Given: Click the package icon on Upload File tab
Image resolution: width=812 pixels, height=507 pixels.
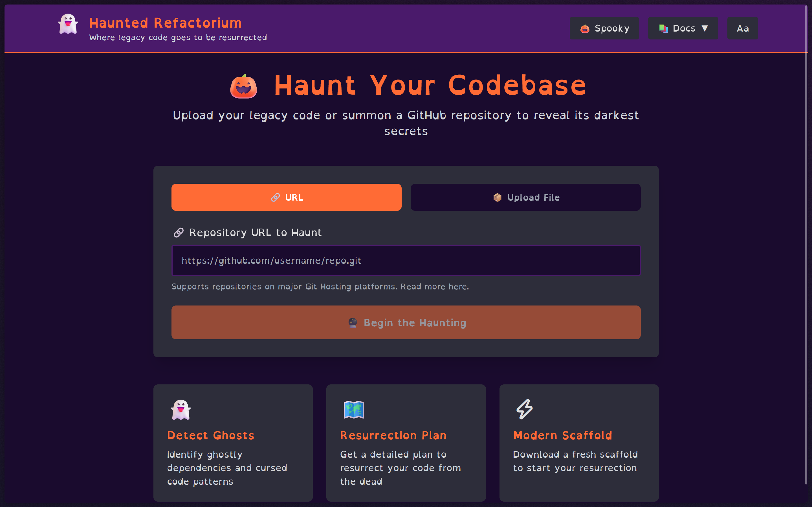Looking at the screenshot, I should [497, 197].
